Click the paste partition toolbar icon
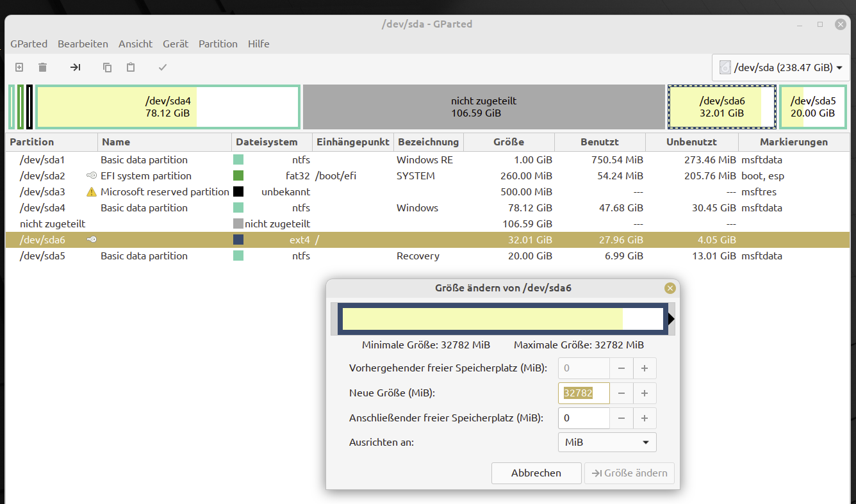The height and width of the screenshot is (504, 856). coord(131,67)
